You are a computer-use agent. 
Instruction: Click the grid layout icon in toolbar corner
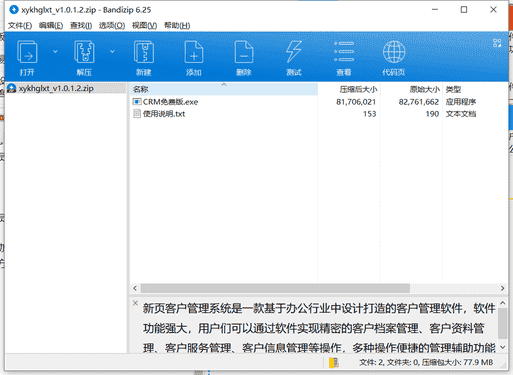tap(497, 43)
